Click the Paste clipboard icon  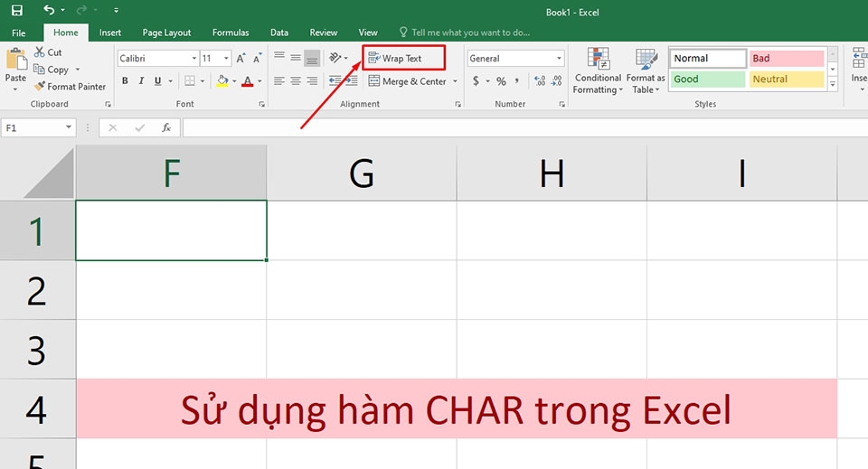[16, 59]
